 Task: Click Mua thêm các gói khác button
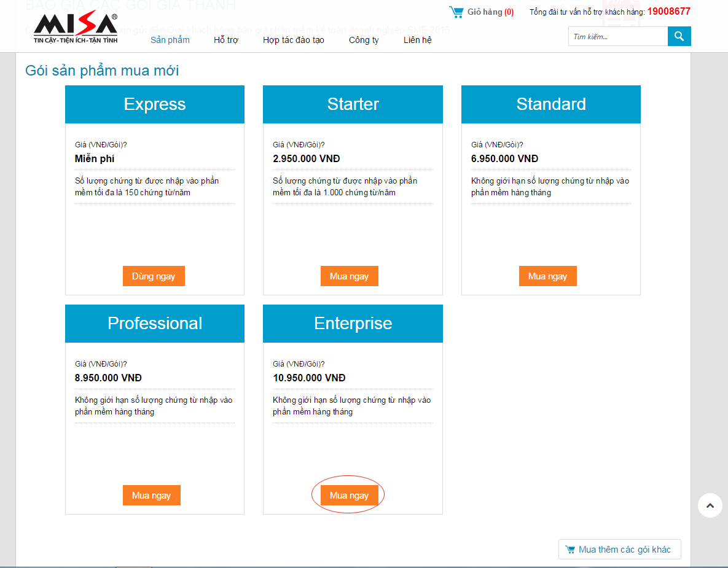point(619,550)
